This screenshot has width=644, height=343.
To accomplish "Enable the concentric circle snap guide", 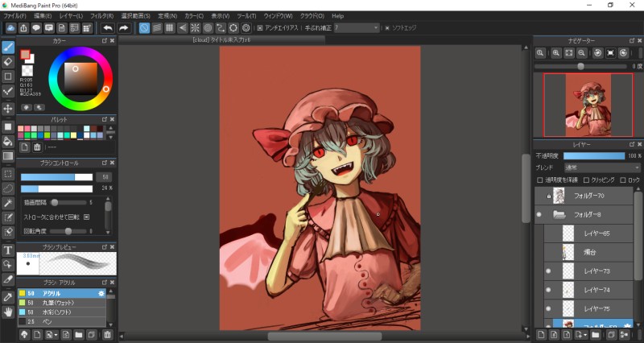I will (208, 28).
